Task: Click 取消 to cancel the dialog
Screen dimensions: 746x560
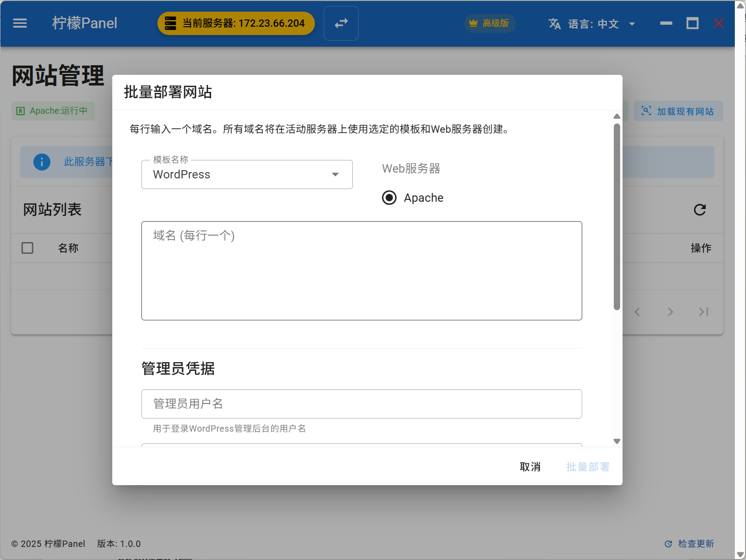Action: click(530, 467)
